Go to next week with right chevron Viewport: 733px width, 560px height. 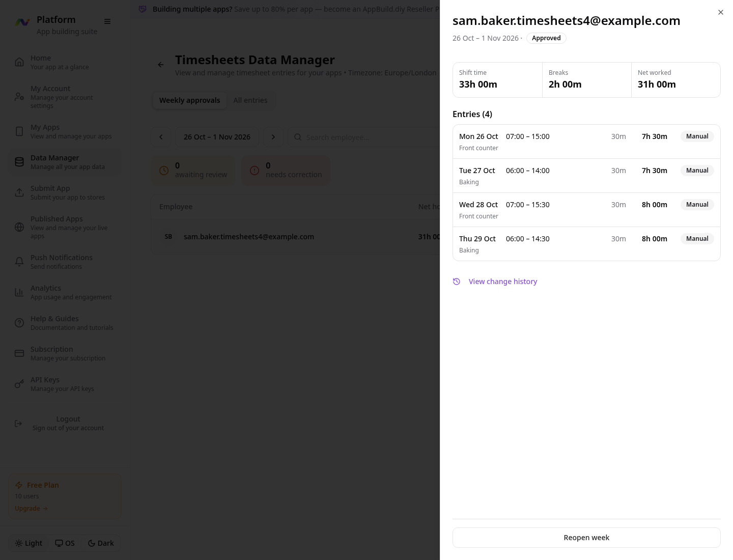pos(273,137)
